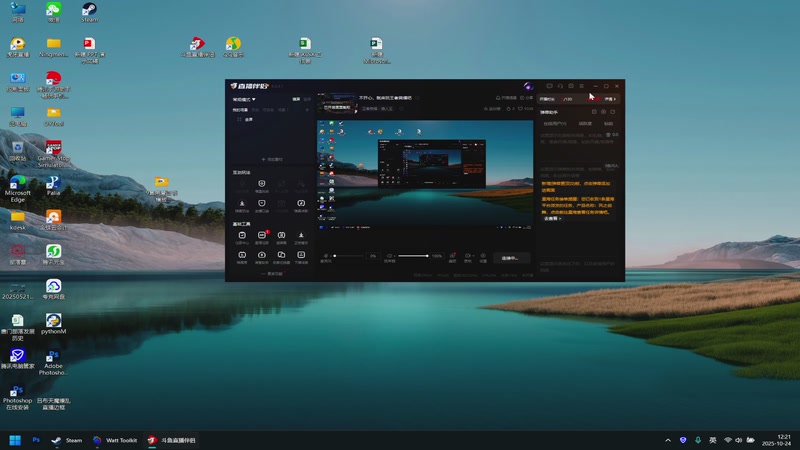Switch to the online users tab

[555, 123]
